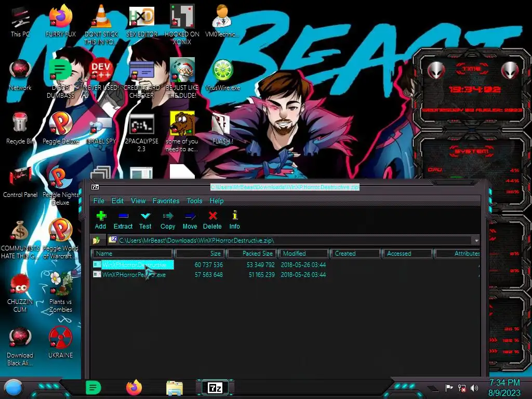Run Test on the archive

point(145,220)
